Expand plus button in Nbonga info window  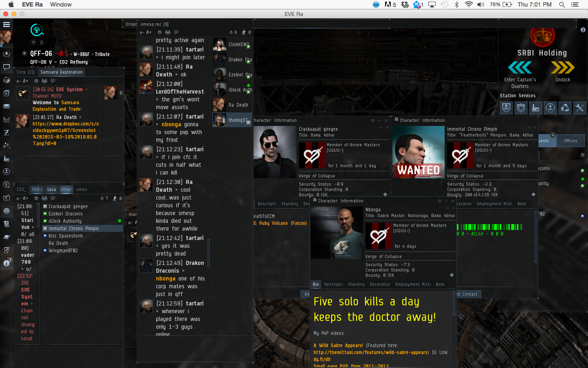pos(452,275)
